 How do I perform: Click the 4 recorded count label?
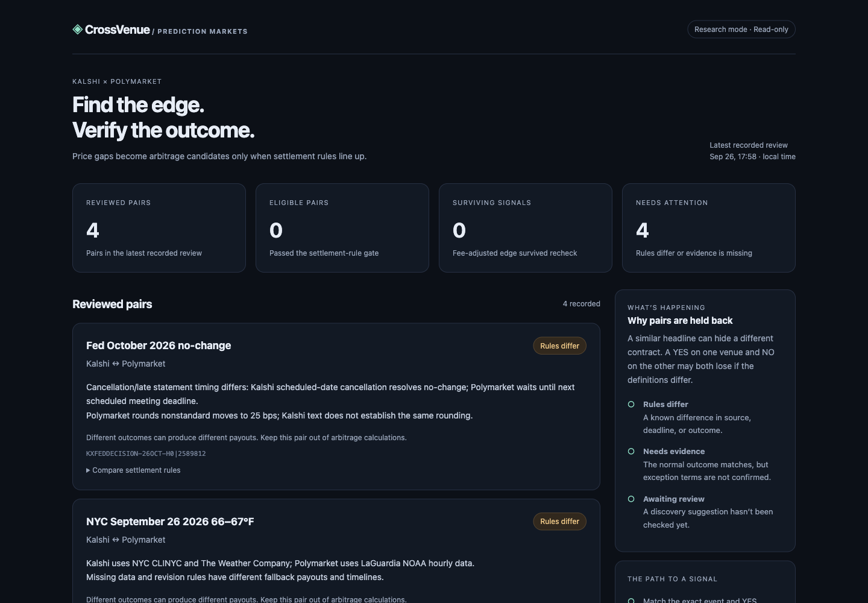click(582, 304)
